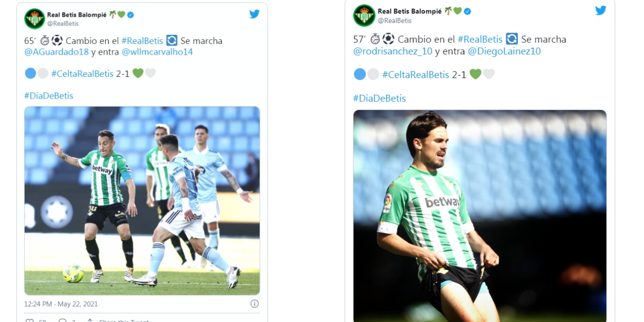
Task: Click the 12:24 PM · May 22, 2021 timestamp
Action: click(x=61, y=304)
